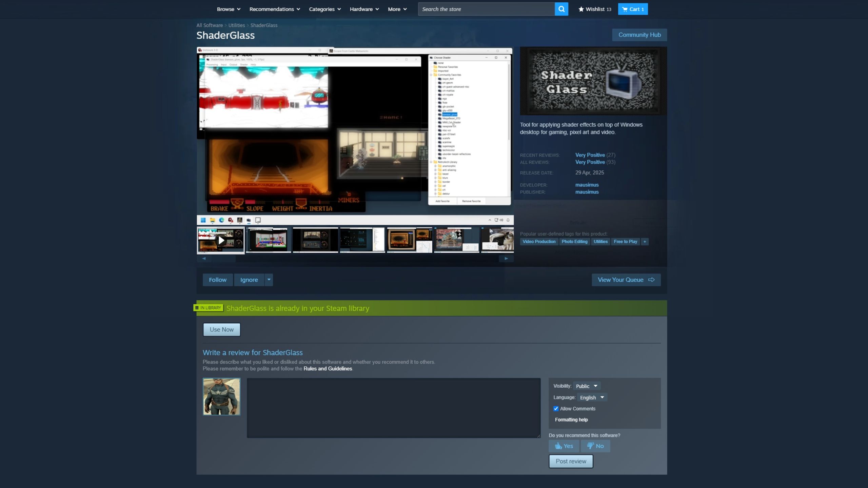This screenshot has height=488, width=868.
Task: Click the Use Now button
Action: [x=222, y=329]
